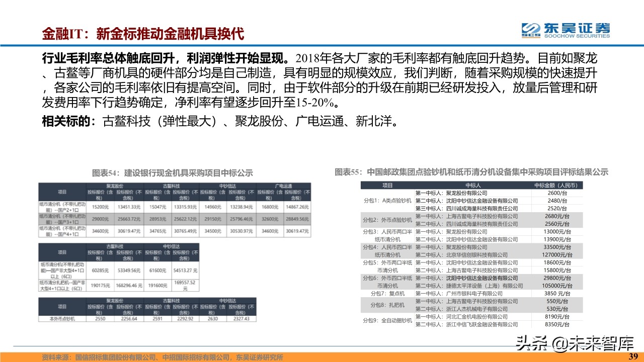Click the cell 32600元
The image size is (644, 362).
pos(270,219)
